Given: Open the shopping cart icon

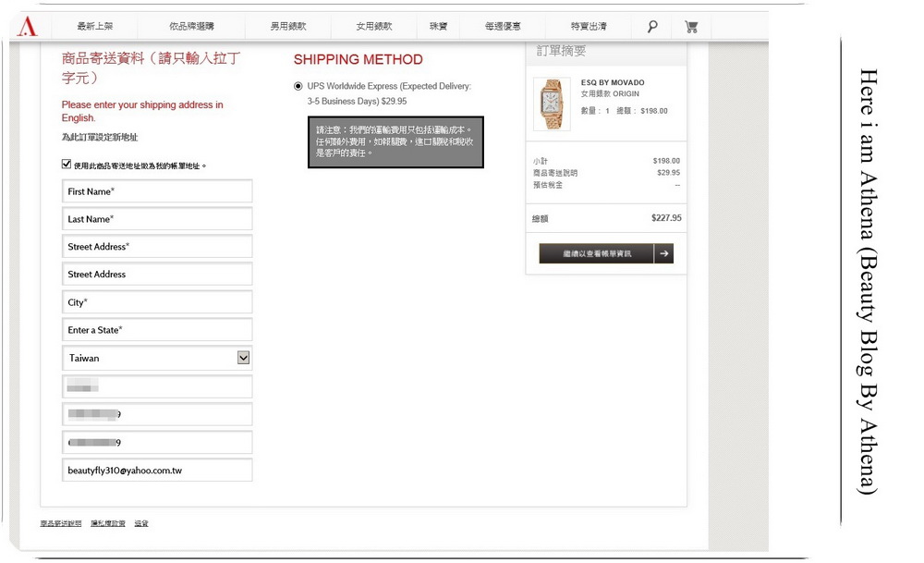Looking at the screenshot, I should tap(691, 27).
